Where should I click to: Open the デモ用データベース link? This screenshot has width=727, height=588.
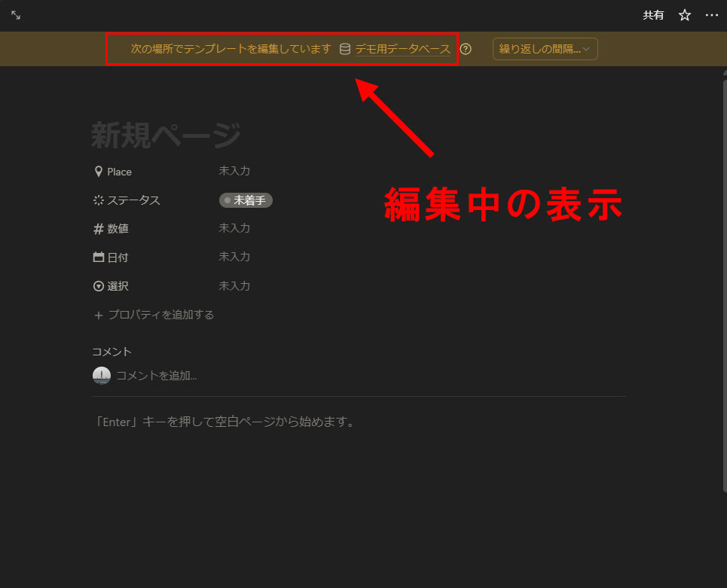click(x=402, y=50)
